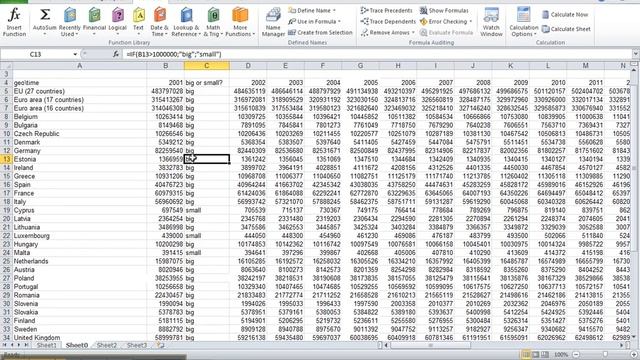
Task: Click the Cyprus 'small' cell
Action: click(x=207, y=210)
